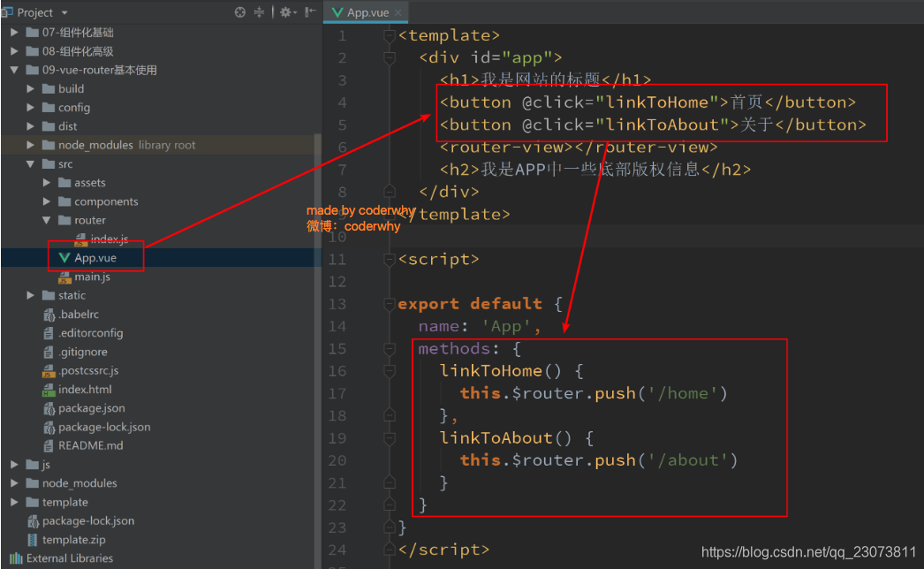Fold the template tag at line 1
Screen dimensions: 924x569
[x=389, y=36]
